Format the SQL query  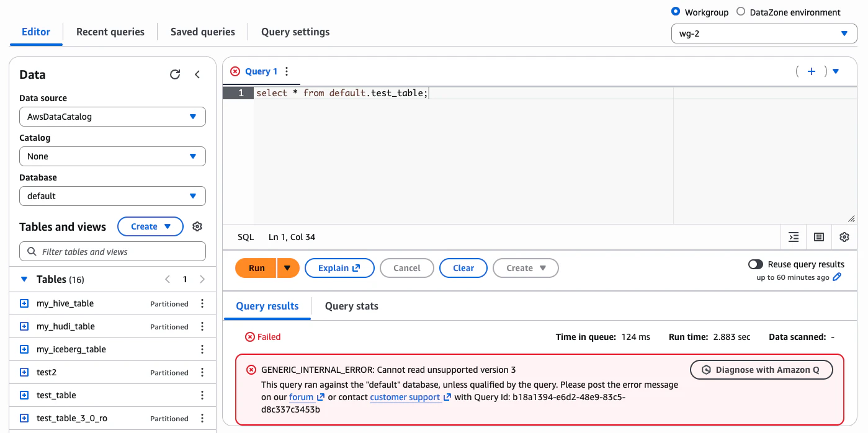794,237
